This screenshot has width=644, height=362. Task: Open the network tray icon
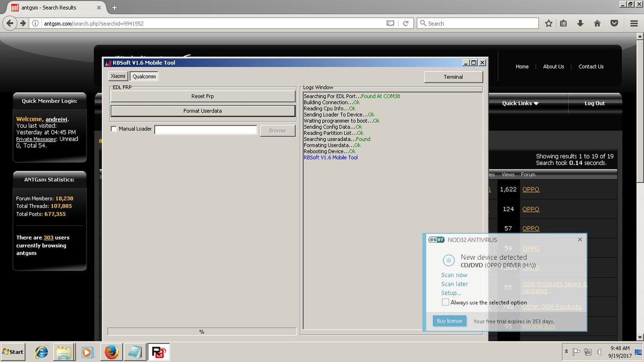(588, 352)
